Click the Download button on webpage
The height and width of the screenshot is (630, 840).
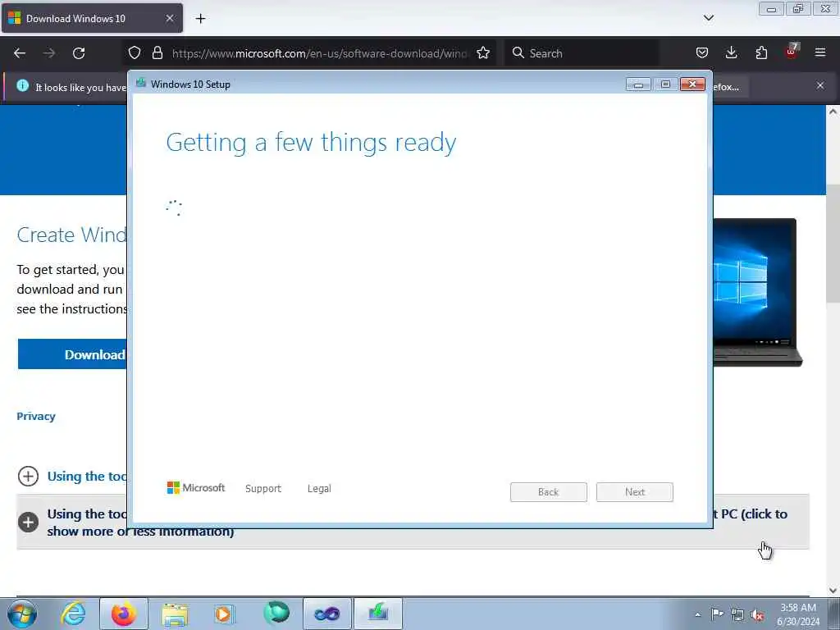tap(72, 354)
